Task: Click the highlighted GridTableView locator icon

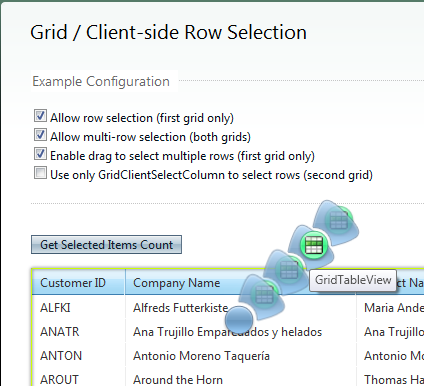Action: [x=313, y=245]
